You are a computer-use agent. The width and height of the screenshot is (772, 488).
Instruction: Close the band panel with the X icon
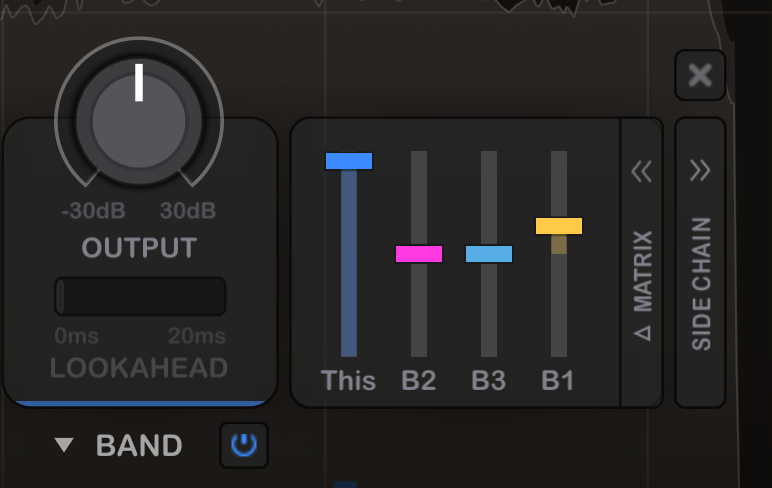pos(700,76)
